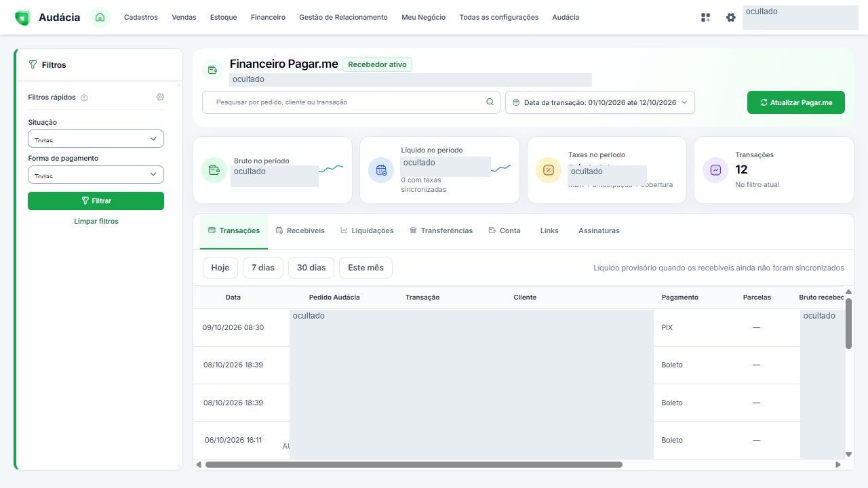Click the green Filtrar button
Screen dimensions: 868x488
click(96, 201)
